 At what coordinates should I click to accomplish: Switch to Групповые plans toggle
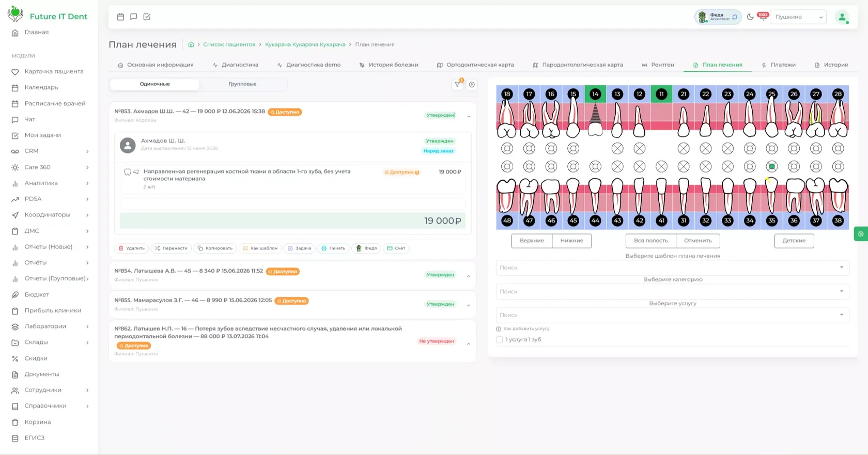click(x=242, y=84)
